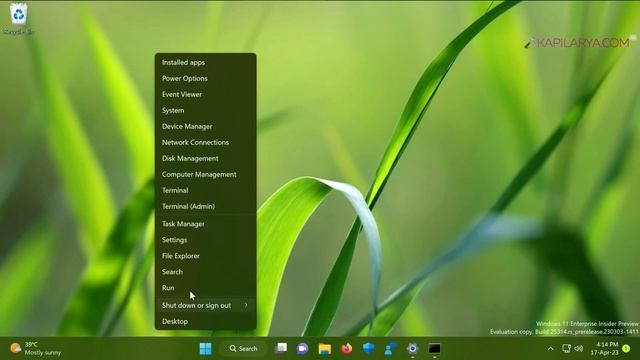Open the notification badge icon
The height and width of the screenshot is (360, 640).
click(626, 349)
